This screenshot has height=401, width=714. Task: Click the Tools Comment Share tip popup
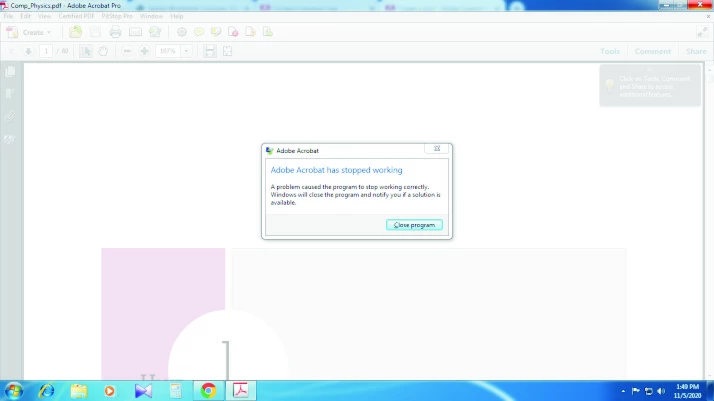pos(650,86)
